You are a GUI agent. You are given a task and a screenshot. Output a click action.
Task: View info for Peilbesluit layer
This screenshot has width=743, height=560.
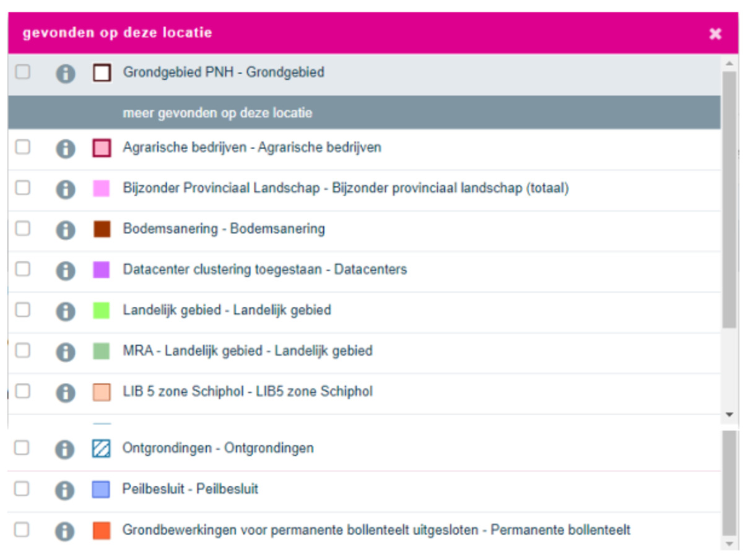pyautogui.click(x=64, y=490)
